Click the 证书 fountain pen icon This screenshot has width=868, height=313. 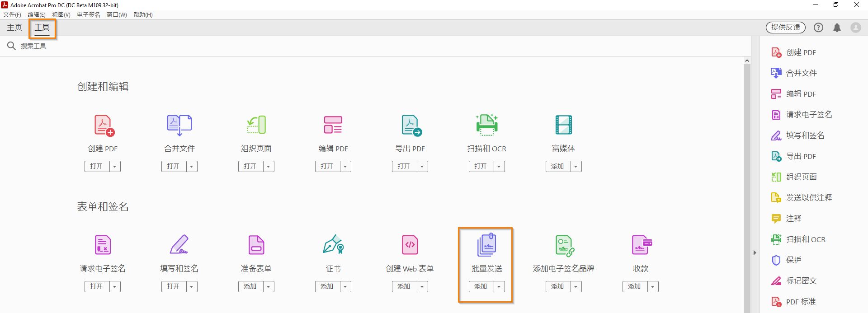[334, 244]
